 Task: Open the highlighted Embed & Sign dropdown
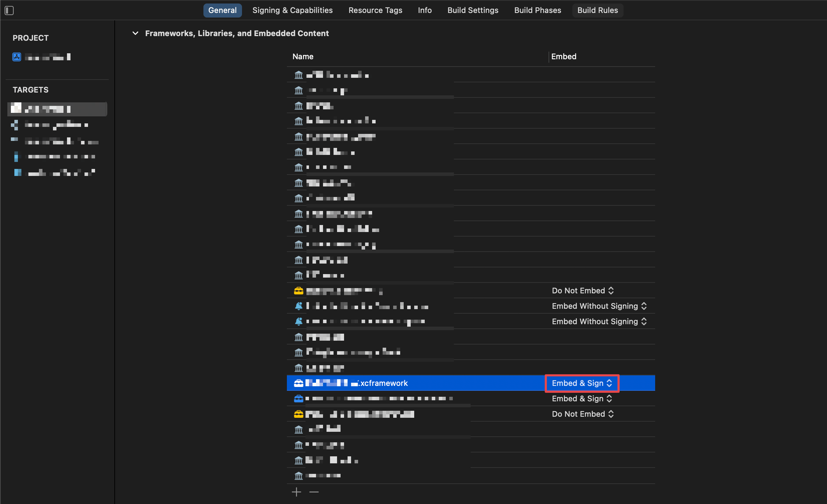coord(582,383)
